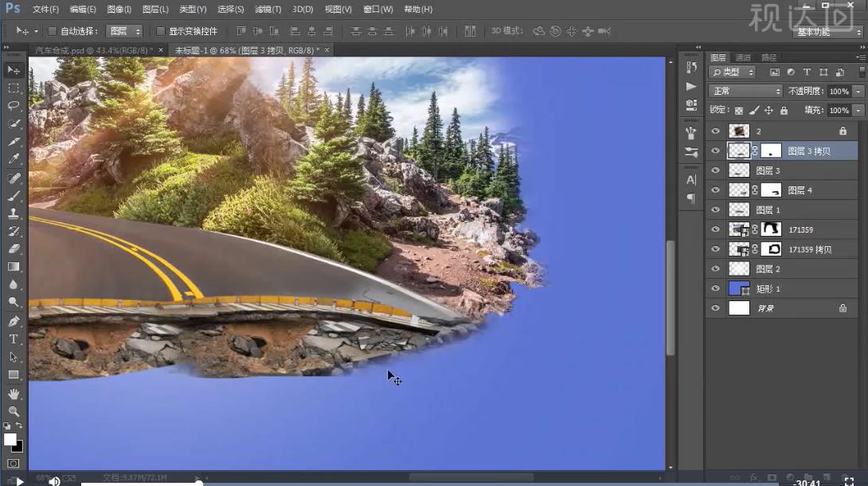Image resolution: width=868 pixels, height=486 pixels.
Task: Open the 滤镜(T) menu
Action: pos(268,10)
